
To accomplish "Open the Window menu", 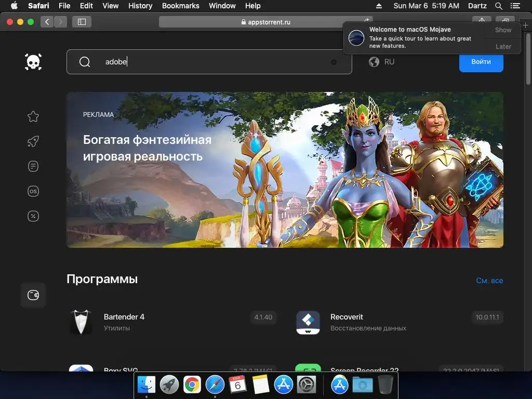I will pos(222,6).
